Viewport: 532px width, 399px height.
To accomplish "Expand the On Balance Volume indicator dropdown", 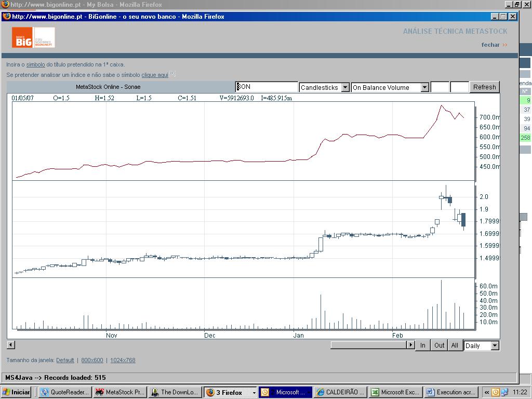I will coord(425,87).
